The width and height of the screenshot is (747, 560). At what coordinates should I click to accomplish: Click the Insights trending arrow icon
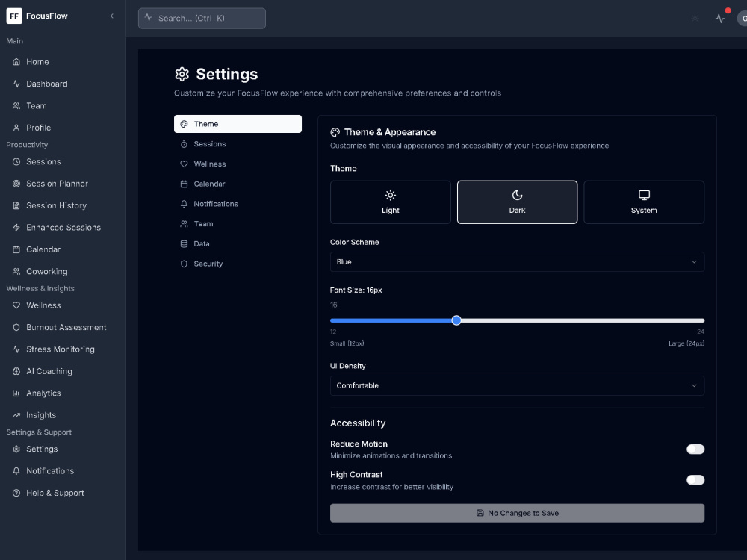[16, 414]
